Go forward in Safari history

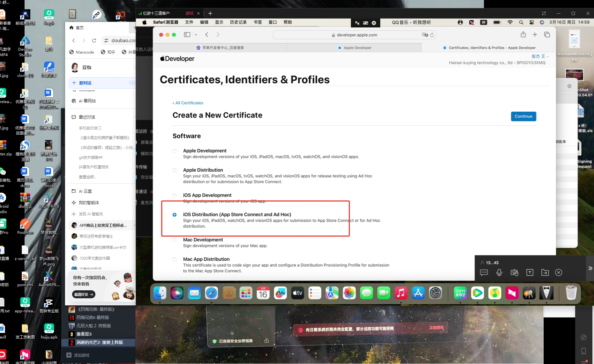218,35
